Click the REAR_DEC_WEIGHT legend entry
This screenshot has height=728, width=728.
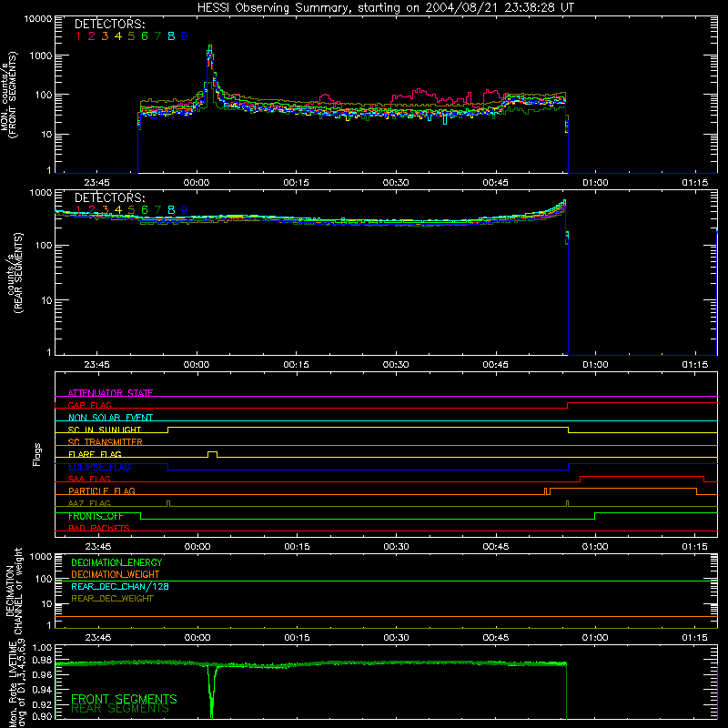click(x=112, y=599)
